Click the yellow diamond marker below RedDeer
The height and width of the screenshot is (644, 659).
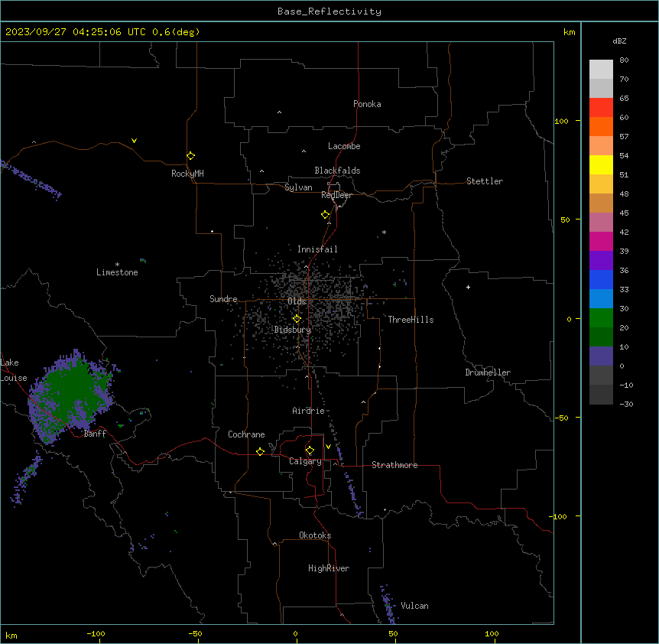pyautogui.click(x=326, y=215)
